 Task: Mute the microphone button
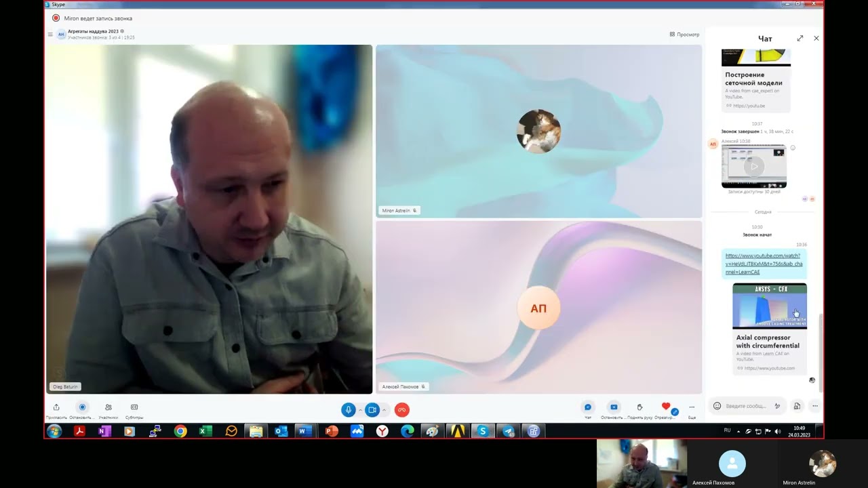[x=348, y=409]
